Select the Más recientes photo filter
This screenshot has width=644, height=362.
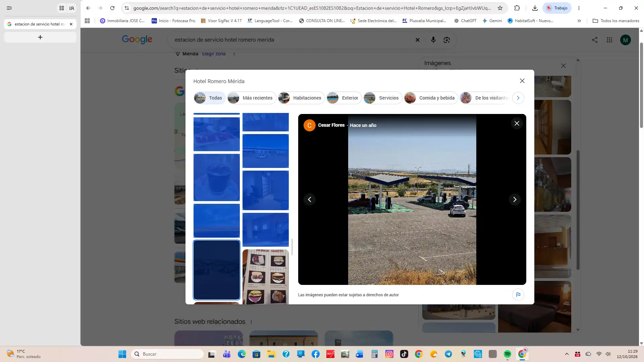click(252, 98)
